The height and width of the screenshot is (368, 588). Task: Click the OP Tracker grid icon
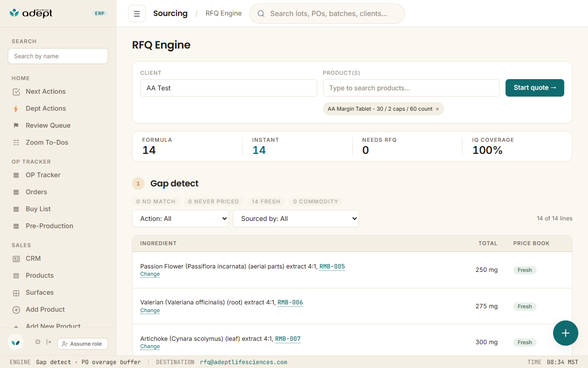[x=16, y=175]
